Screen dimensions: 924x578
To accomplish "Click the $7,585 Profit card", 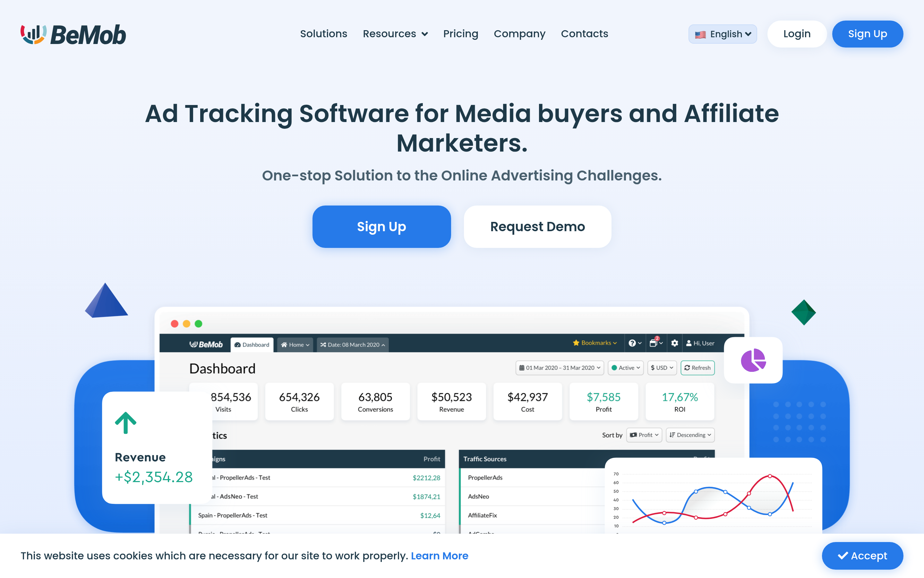I will (604, 402).
